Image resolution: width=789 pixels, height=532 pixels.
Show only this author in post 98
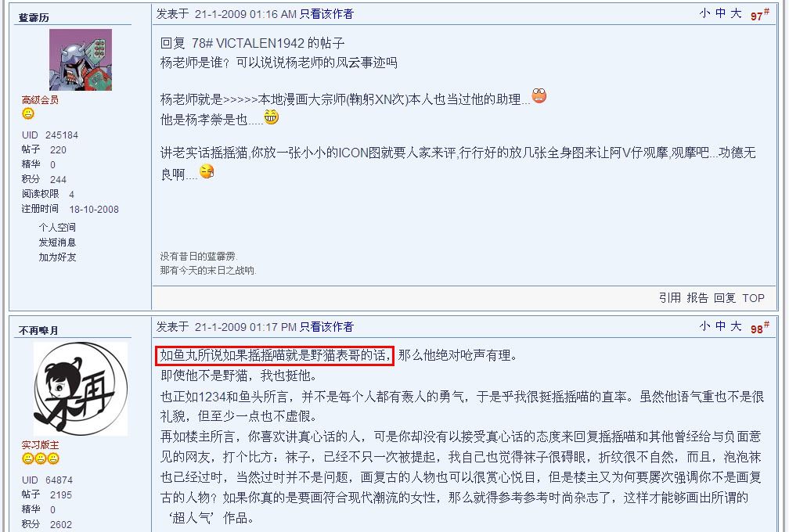pos(326,327)
